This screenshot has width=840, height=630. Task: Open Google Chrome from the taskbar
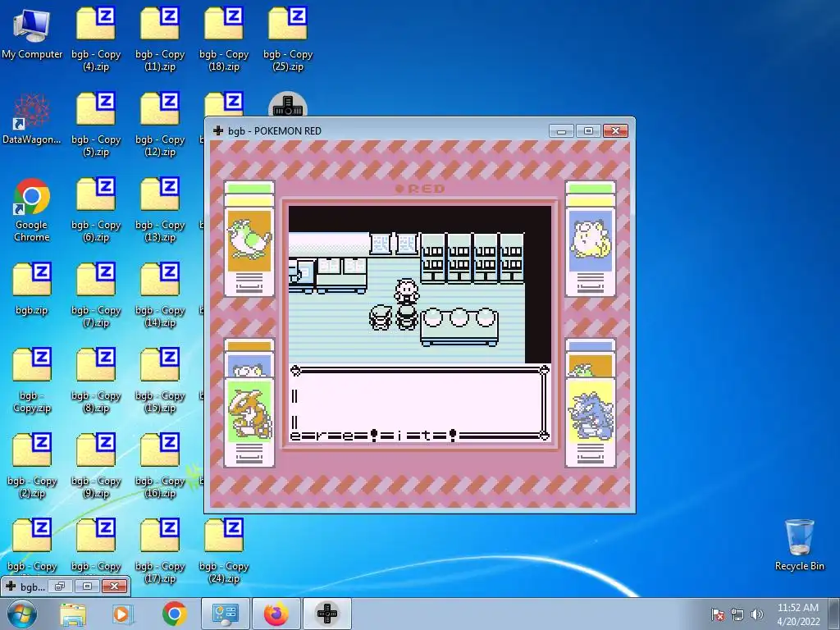tap(174, 614)
